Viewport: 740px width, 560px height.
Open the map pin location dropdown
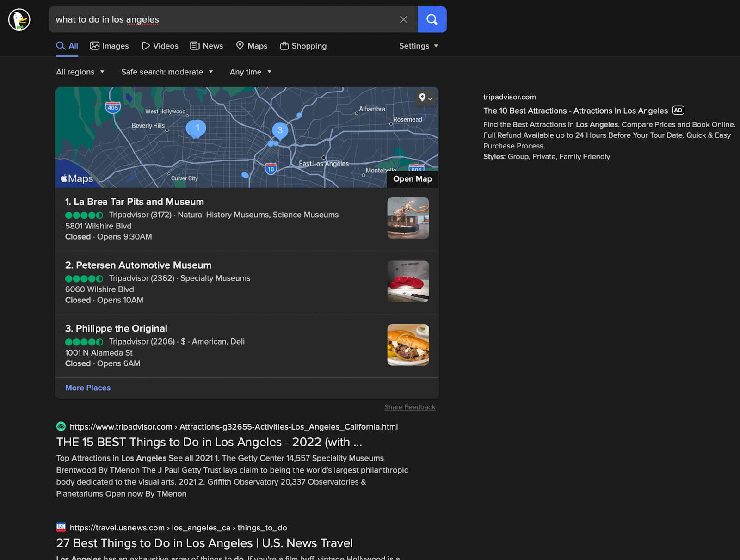(425, 98)
